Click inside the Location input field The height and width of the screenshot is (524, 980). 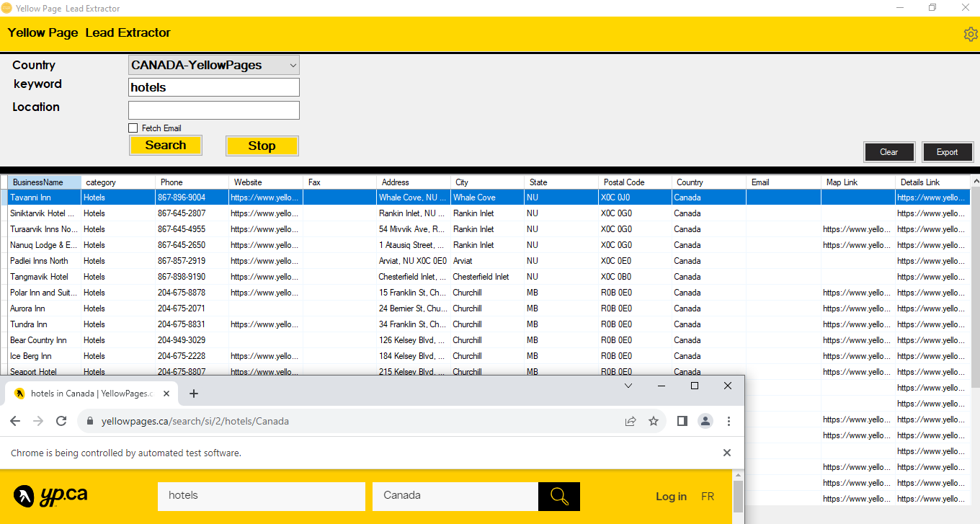click(213, 110)
